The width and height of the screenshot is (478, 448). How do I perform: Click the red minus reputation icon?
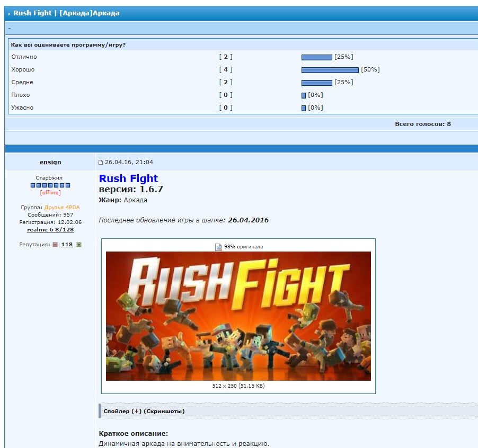tap(55, 245)
